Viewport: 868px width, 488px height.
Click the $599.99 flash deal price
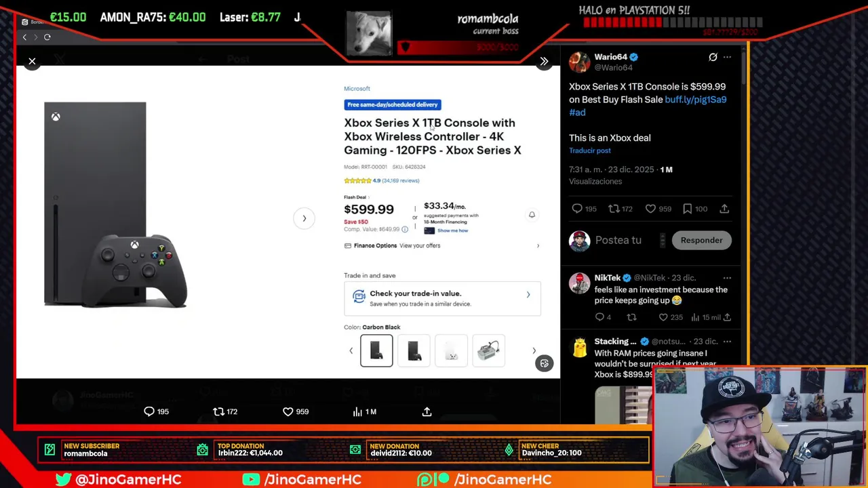pos(368,209)
